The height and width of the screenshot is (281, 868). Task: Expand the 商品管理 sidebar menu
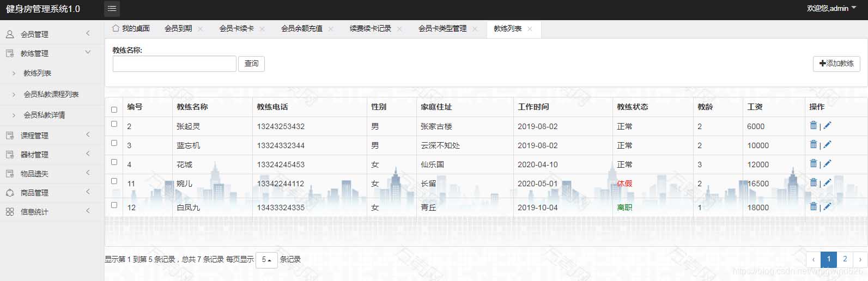click(52, 192)
